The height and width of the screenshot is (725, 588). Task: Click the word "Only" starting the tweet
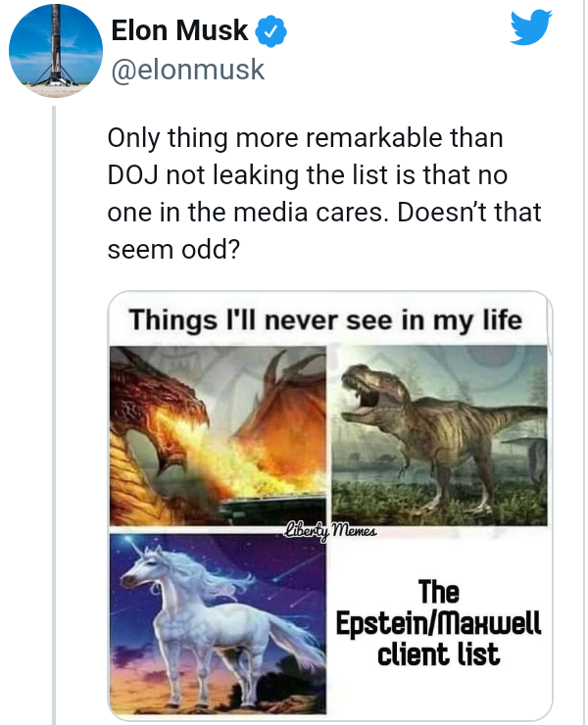point(133,138)
